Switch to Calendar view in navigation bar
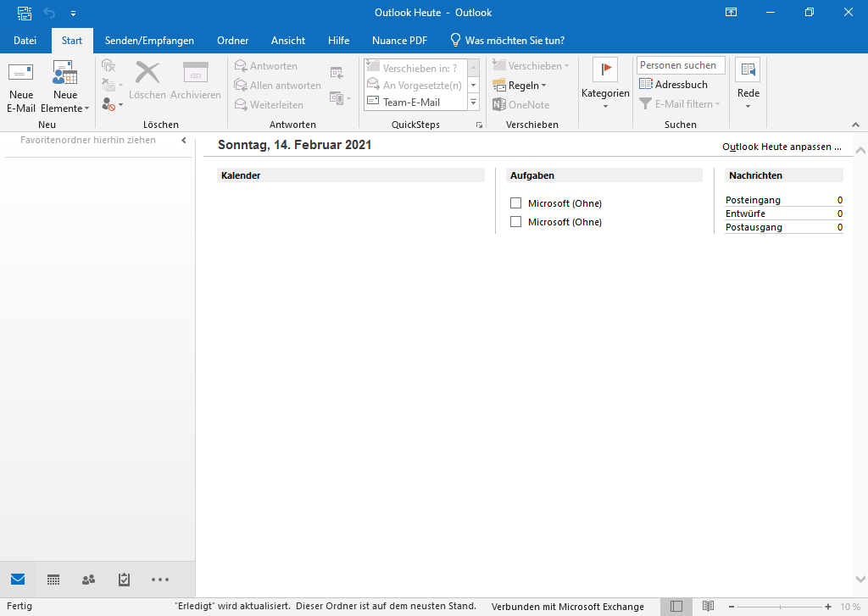 (53, 580)
